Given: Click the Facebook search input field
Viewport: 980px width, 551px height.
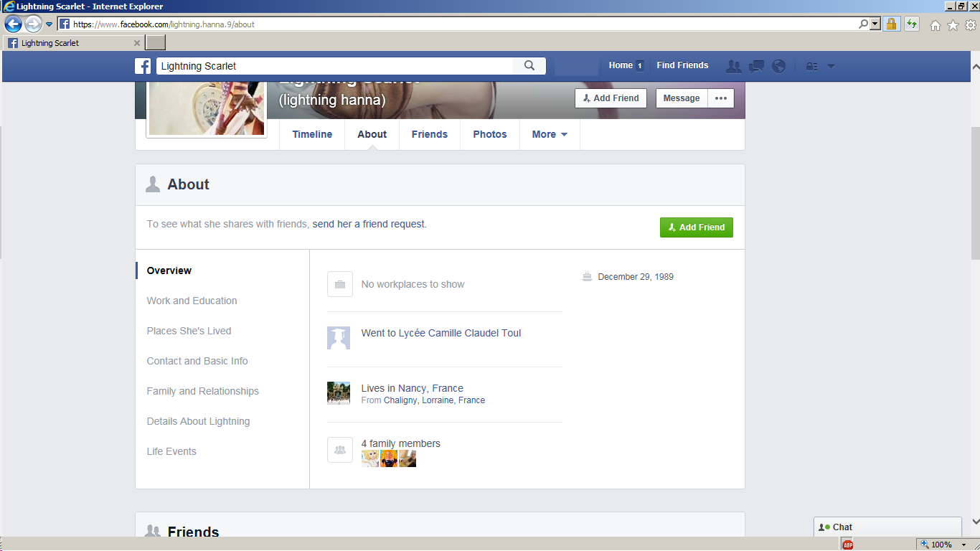Looking at the screenshot, I should (334, 66).
